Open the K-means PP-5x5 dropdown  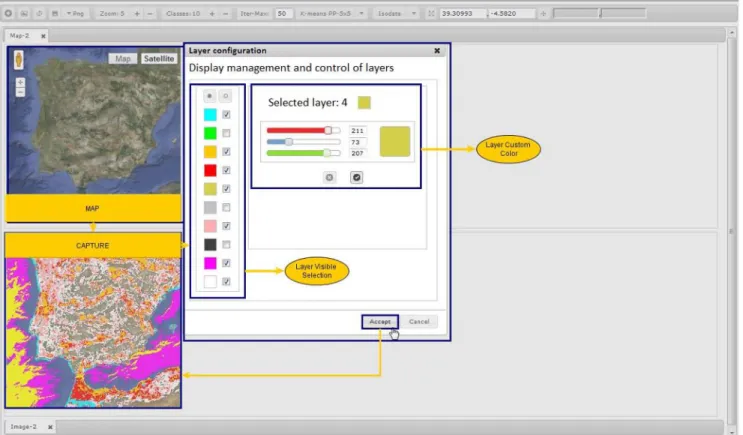(332, 14)
